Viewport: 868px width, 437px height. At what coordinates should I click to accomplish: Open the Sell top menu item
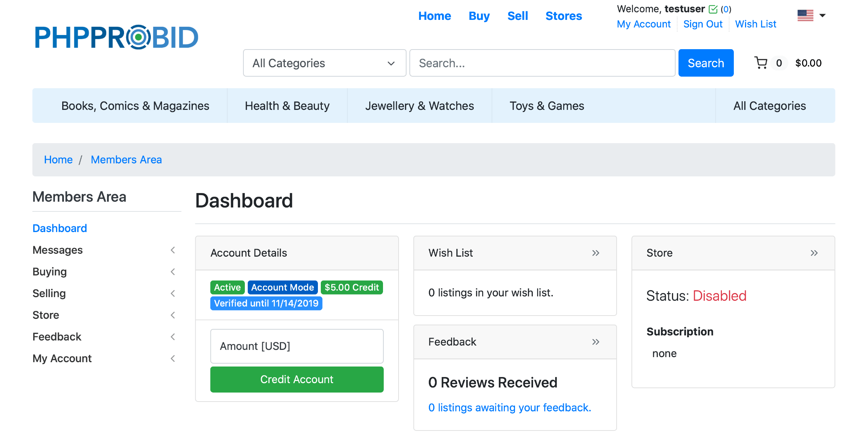point(518,16)
